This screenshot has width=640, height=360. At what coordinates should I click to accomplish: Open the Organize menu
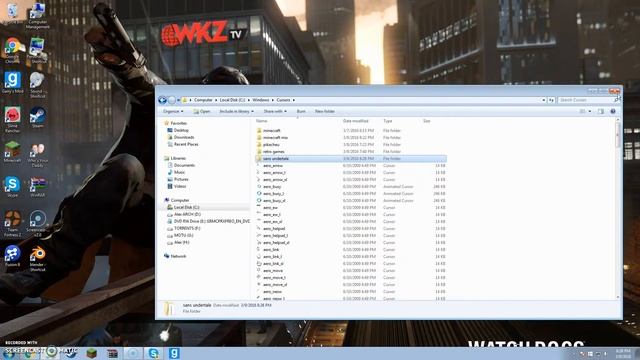pyautogui.click(x=173, y=111)
